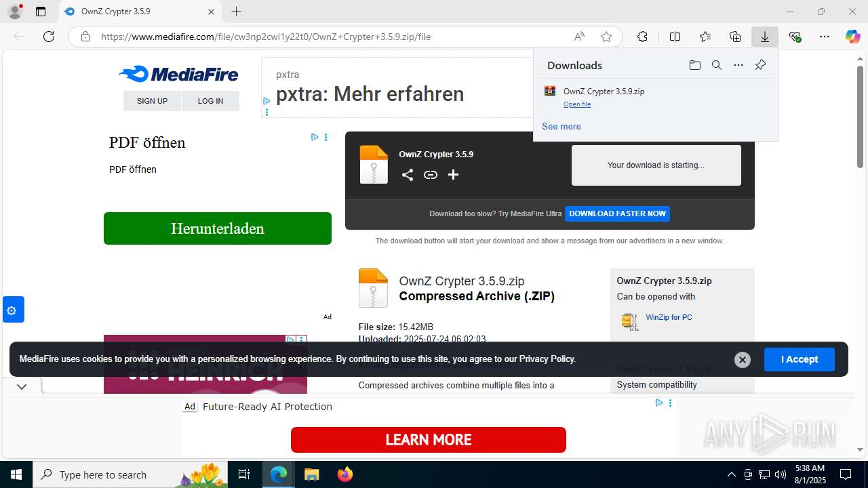This screenshot has height=488, width=868.
Task: View site information lock icon
Action: coord(85,37)
